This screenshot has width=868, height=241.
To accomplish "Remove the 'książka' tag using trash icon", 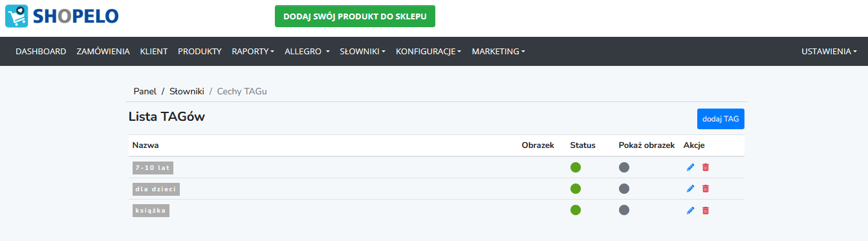I will point(706,210).
